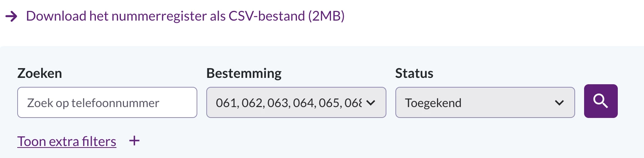The image size is (644, 158).
Task: Click the Bestemming label
Action: (244, 73)
